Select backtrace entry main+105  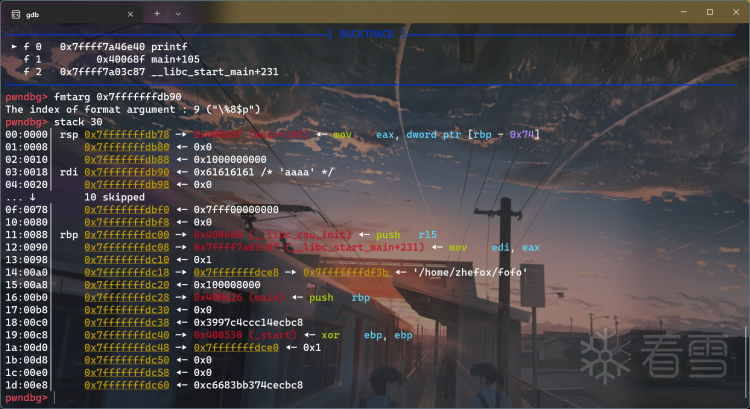tap(175, 59)
